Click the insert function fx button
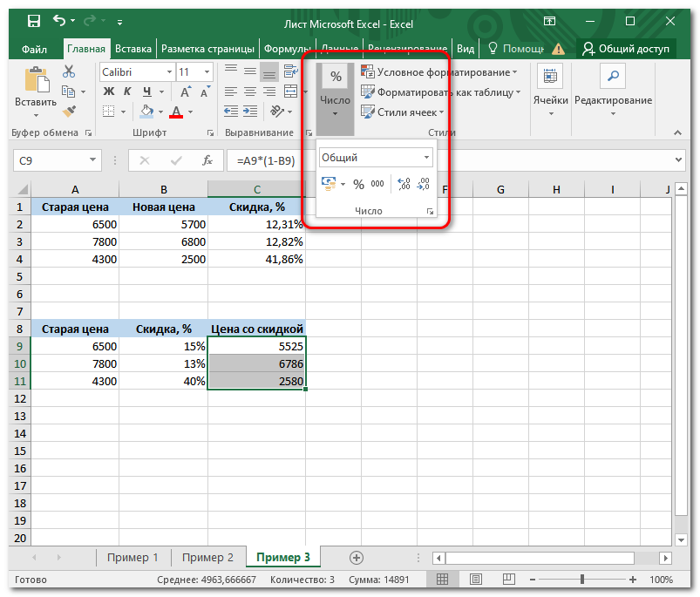The width and height of the screenshot is (700, 597). pos(207,160)
